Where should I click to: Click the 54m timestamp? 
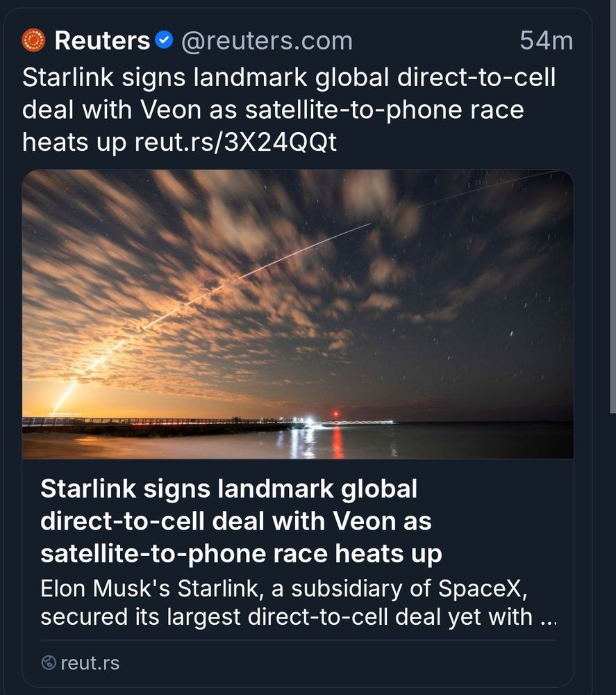point(547,40)
